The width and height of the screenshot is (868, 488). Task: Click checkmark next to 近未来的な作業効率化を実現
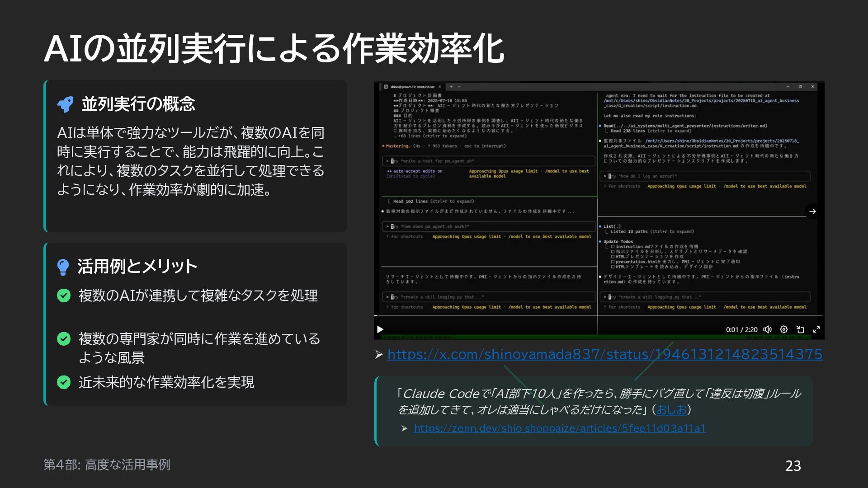pos(64,382)
